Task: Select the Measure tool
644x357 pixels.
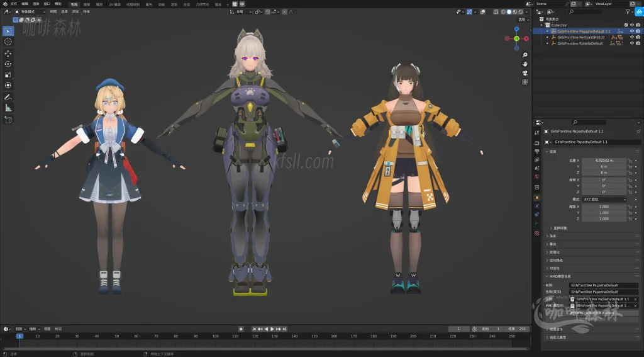Action: click(8, 108)
